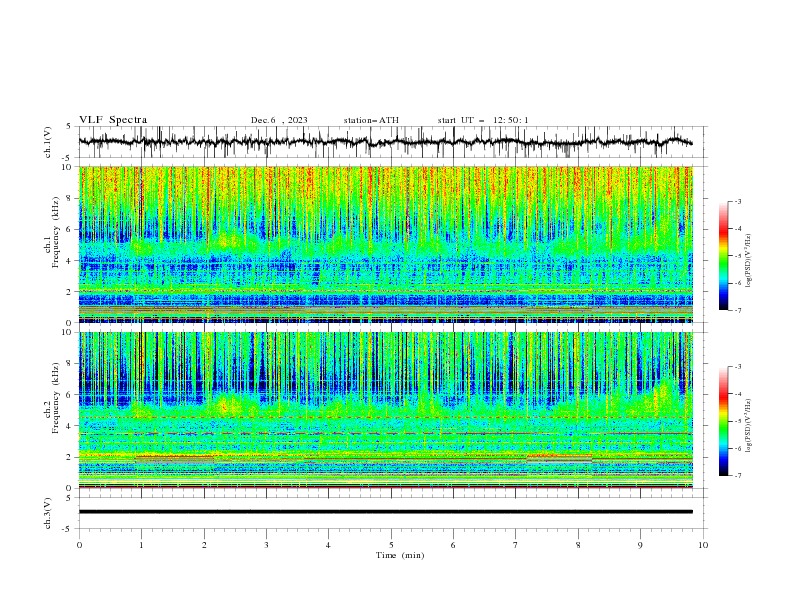792x612 pixels.
Task: Click the flat black ch.3 voltage trace
Action: [x=385, y=512]
